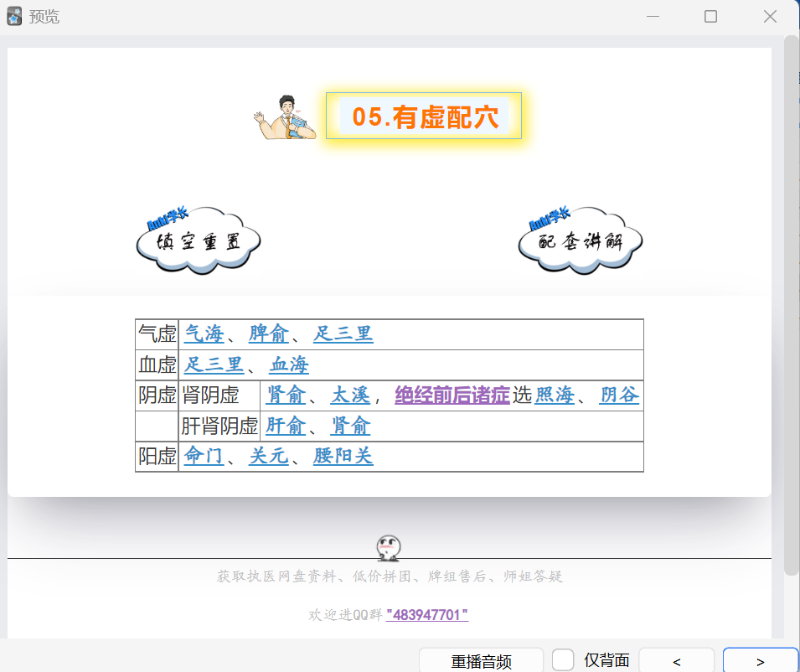Screen dimensions: 800x672
Task: Click the 气虚 table cell
Action: pos(157,334)
